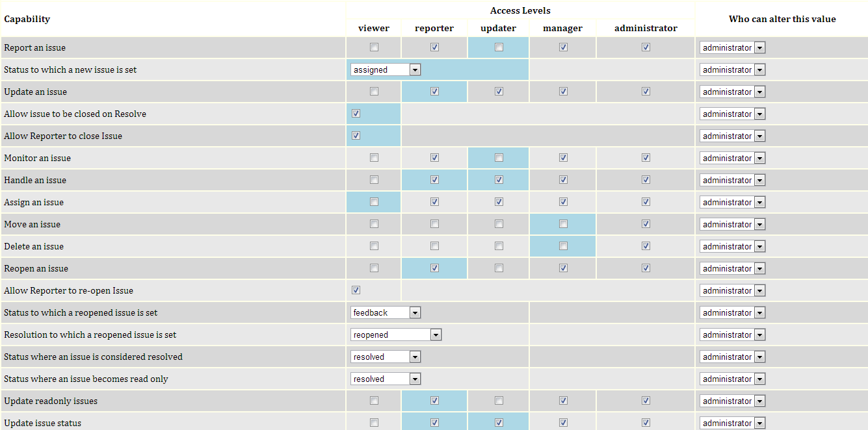
Task: Open resolution dropdown showing reopened
Action: (x=396, y=335)
